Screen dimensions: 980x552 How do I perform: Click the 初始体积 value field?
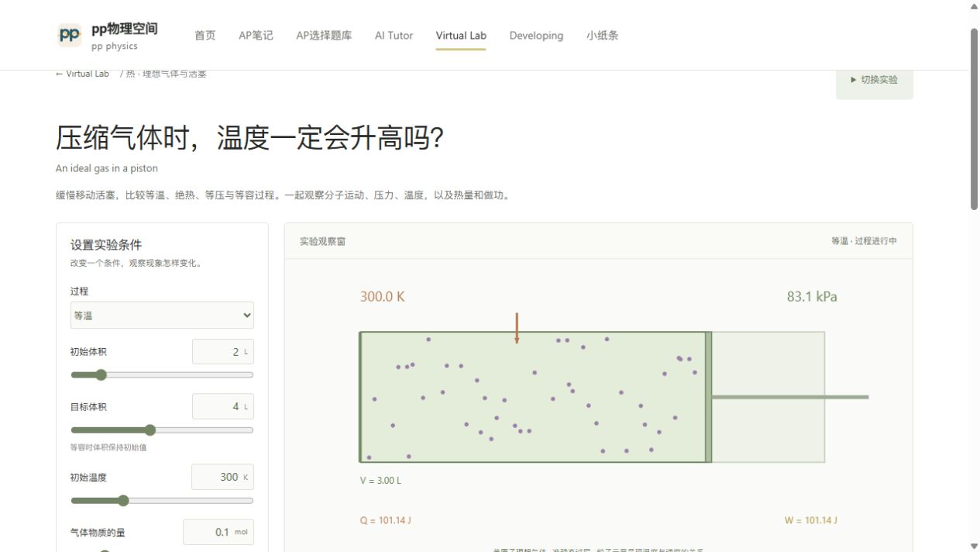223,352
